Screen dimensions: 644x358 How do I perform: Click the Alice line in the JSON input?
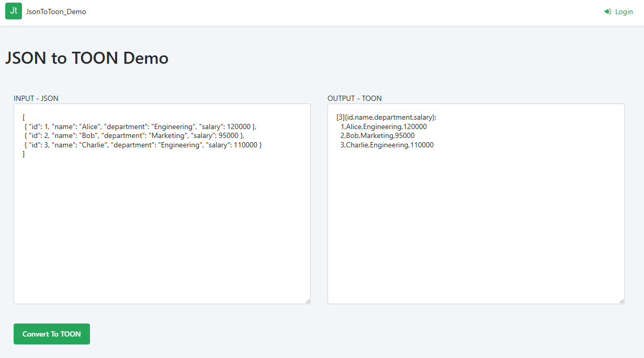pyautogui.click(x=141, y=126)
